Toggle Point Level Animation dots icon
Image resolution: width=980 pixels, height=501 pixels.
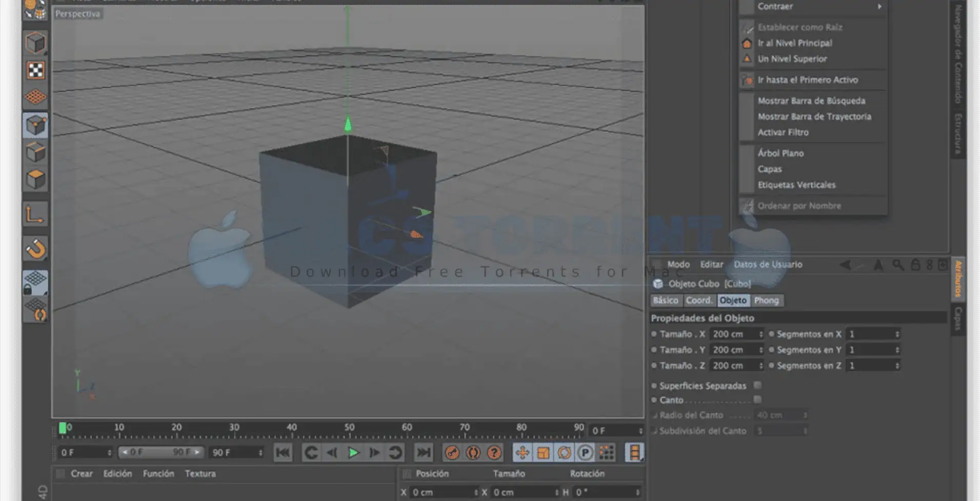606,453
